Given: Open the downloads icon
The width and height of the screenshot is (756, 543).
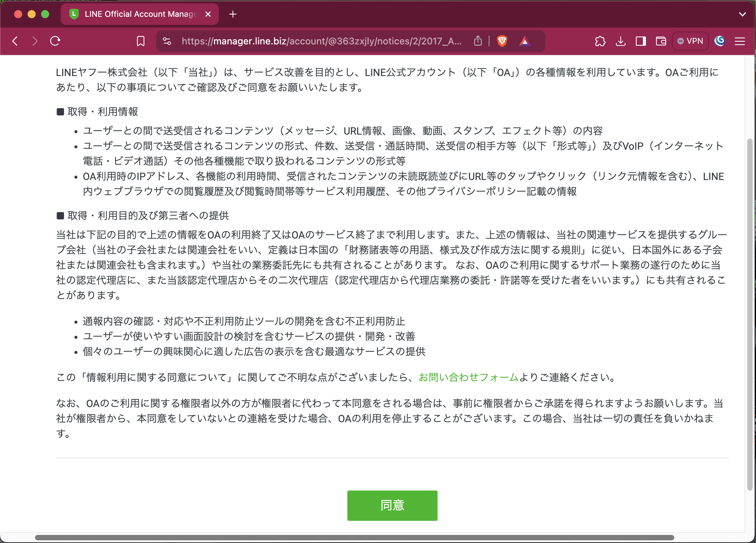Looking at the screenshot, I should 620,41.
